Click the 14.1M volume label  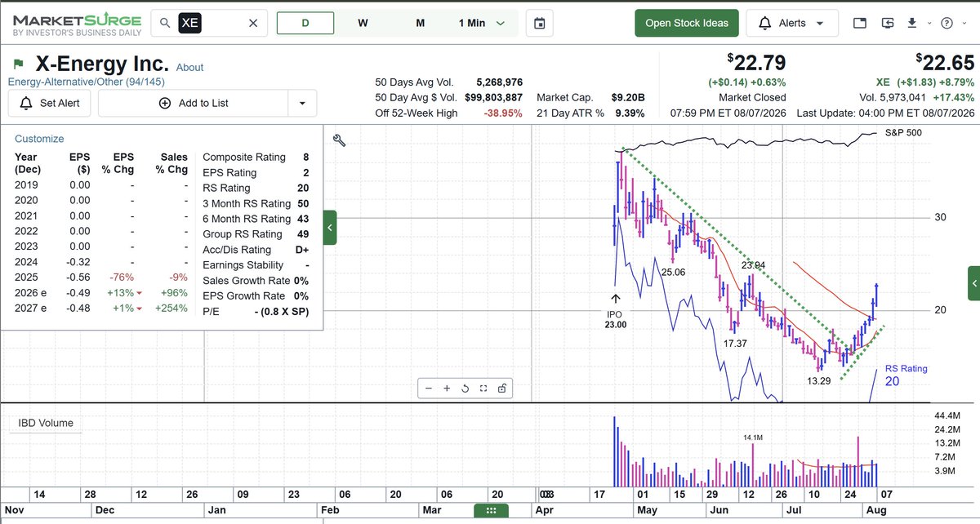point(753,438)
